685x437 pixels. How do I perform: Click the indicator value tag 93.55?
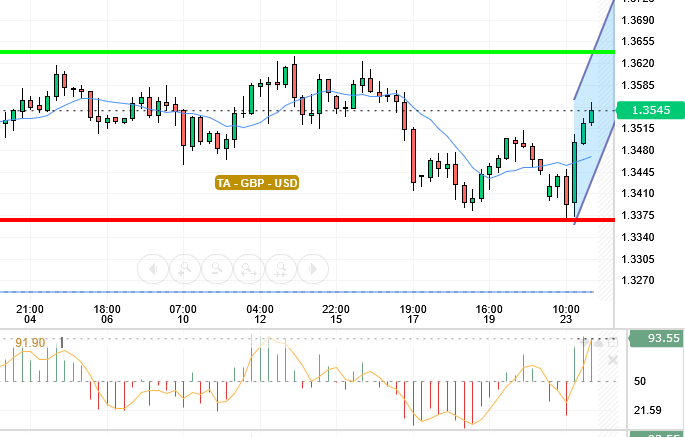click(x=657, y=338)
